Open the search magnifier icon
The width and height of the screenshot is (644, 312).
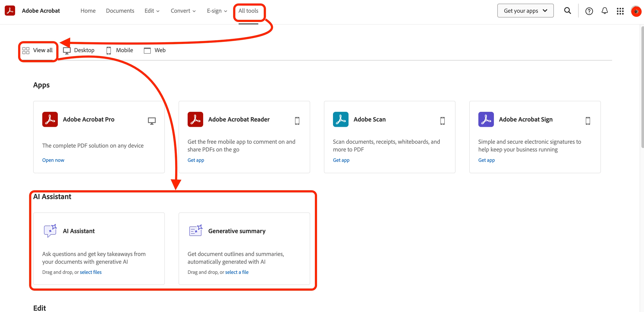click(567, 11)
